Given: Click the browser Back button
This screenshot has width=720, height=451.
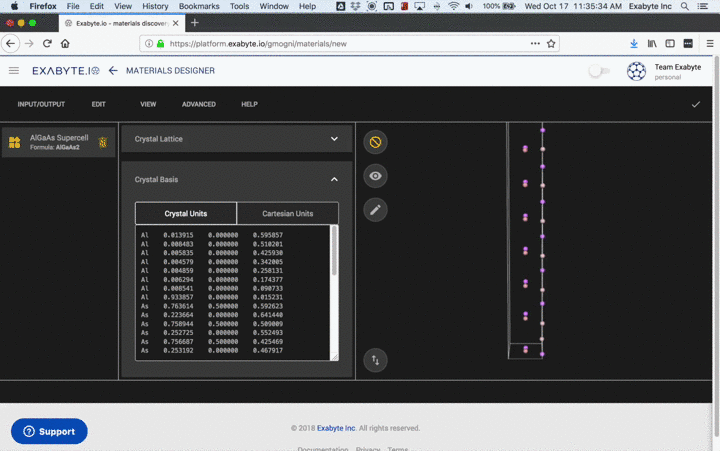Looking at the screenshot, I should coord(11,44).
